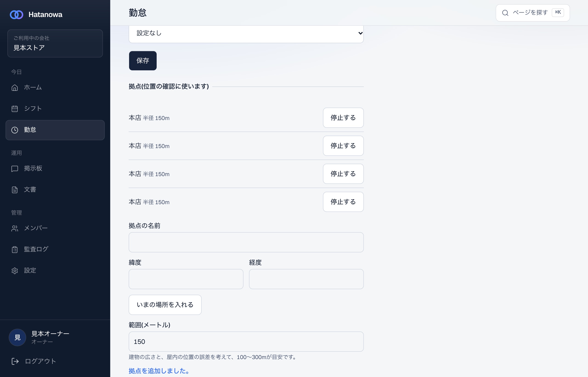Click the ⌘K shortcut badge

pyautogui.click(x=558, y=12)
